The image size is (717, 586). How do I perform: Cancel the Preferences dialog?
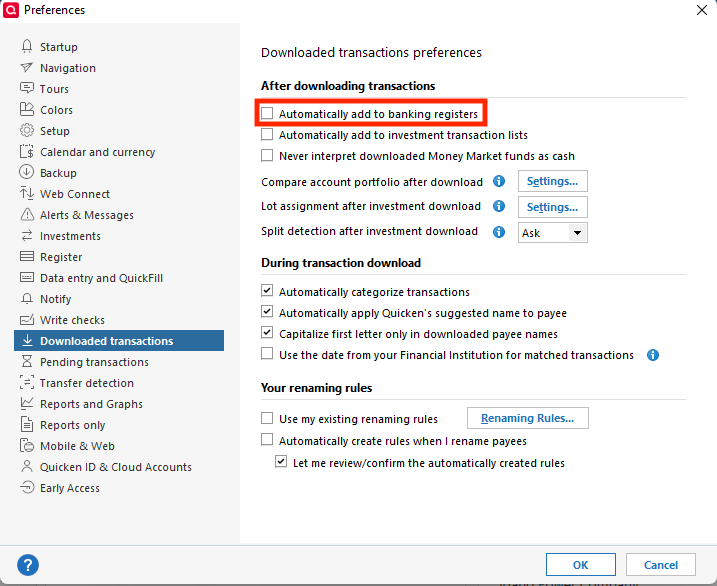pyautogui.click(x=661, y=565)
